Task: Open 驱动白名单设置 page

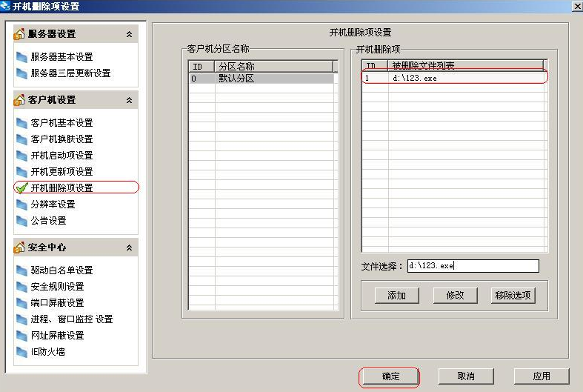Action: coord(61,270)
